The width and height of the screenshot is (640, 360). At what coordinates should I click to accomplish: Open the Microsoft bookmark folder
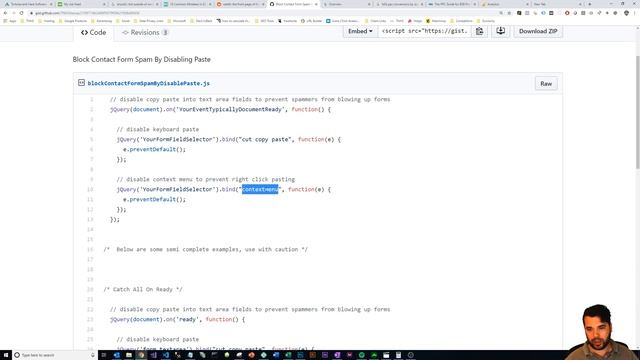click(176, 21)
